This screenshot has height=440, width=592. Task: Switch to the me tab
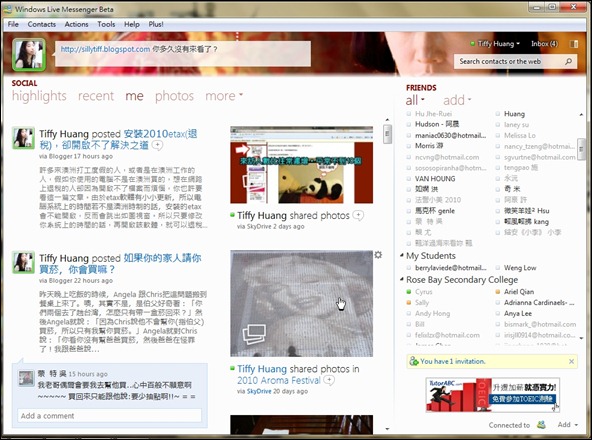point(134,96)
